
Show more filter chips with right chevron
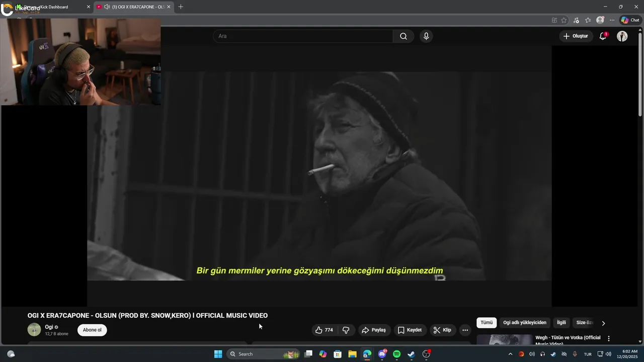(603, 323)
